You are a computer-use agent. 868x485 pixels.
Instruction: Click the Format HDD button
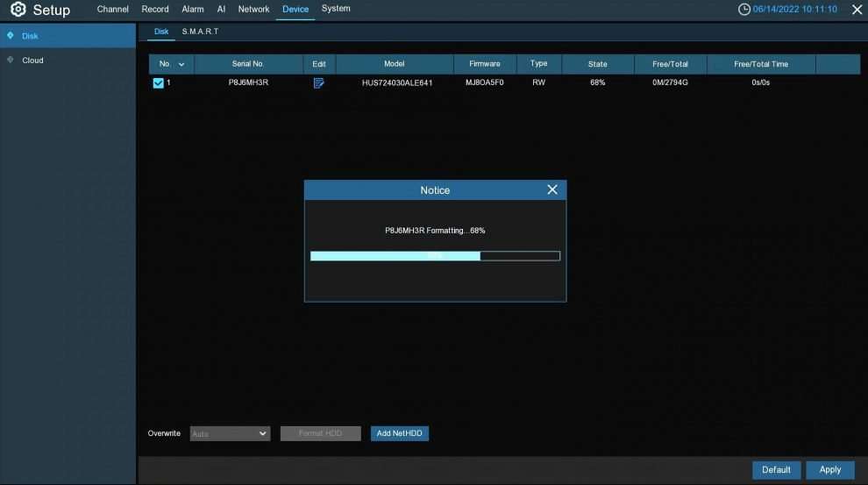click(x=321, y=433)
